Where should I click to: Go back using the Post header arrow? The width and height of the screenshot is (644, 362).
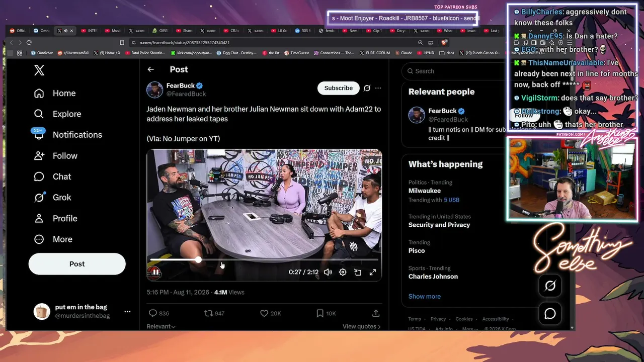pyautogui.click(x=150, y=69)
